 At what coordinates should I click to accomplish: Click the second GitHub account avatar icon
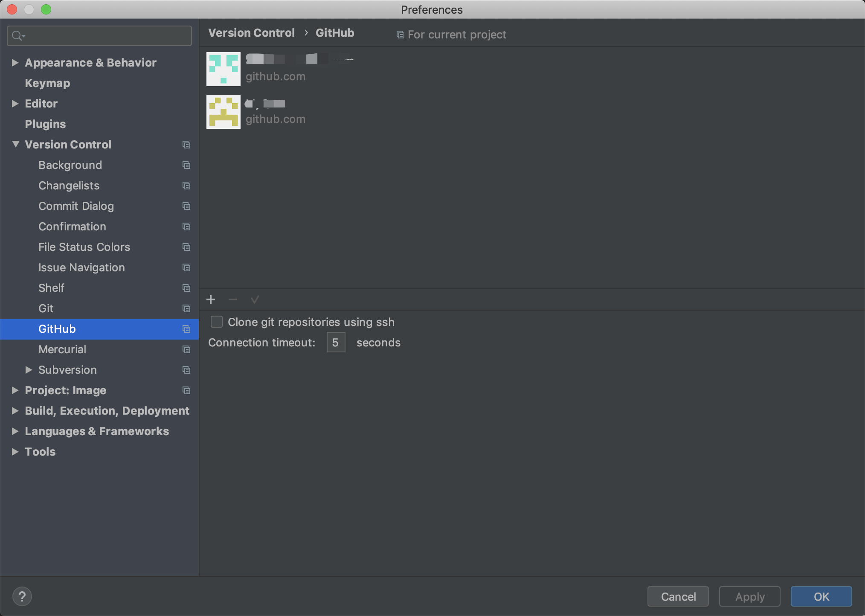pyautogui.click(x=223, y=110)
